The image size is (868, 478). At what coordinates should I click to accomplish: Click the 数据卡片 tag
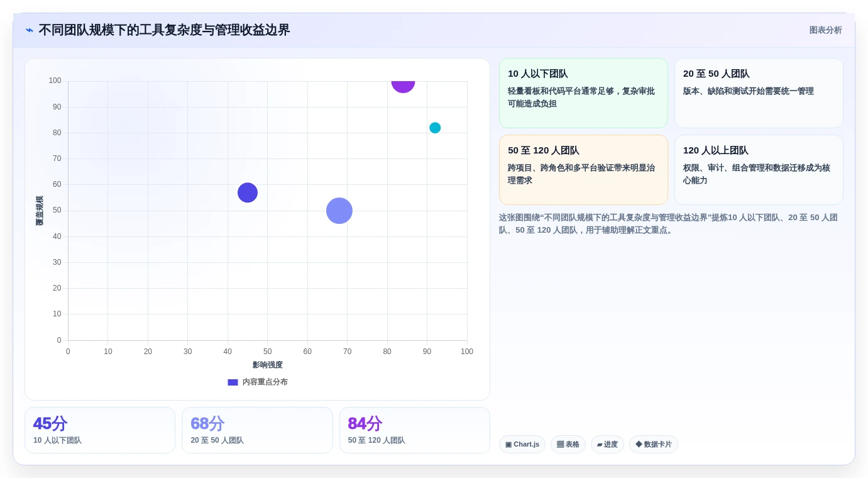pyautogui.click(x=654, y=444)
